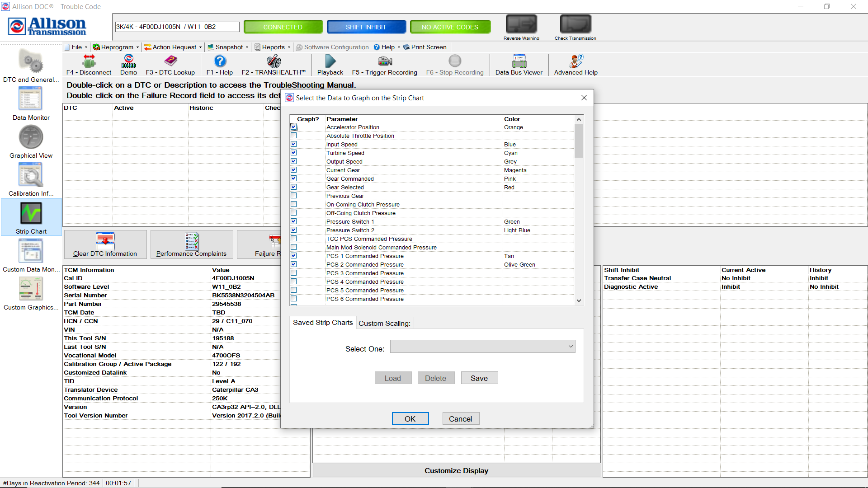Image resolution: width=868 pixels, height=488 pixels.
Task: Click F5 Trigger Recording icon
Action: [x=384, y=61]
